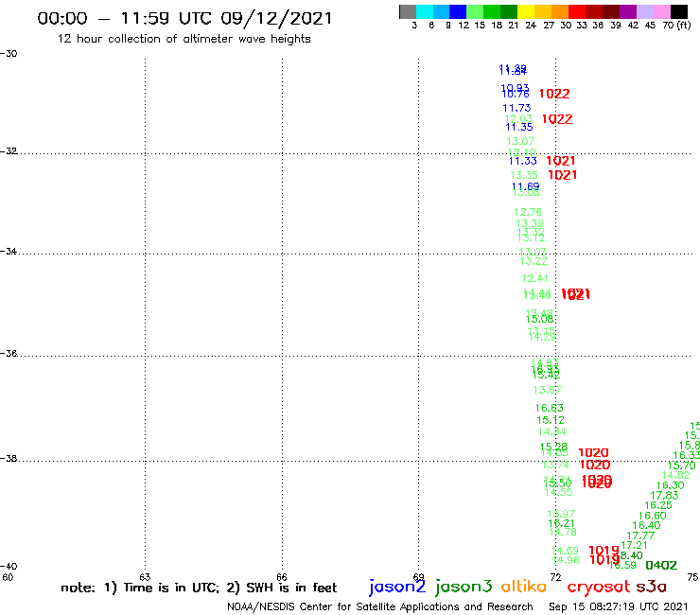Select the latitude axis label -34

click(x=9, y=252)
